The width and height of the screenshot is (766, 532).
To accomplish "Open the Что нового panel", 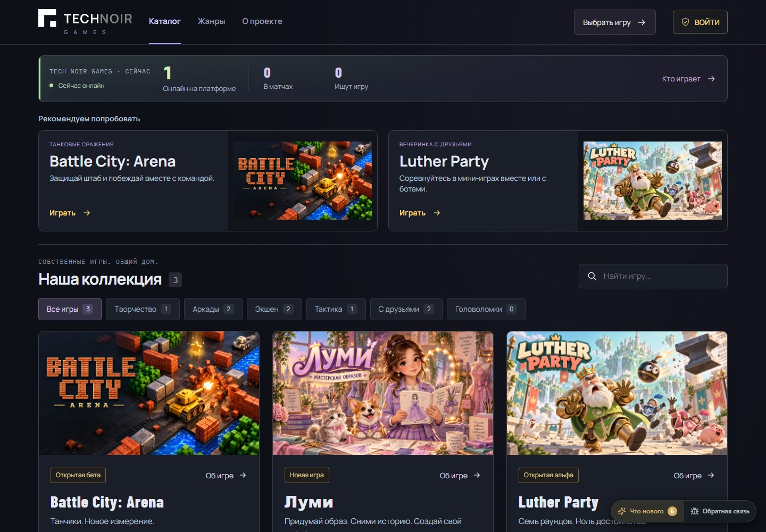I will [x=647, y=511].
